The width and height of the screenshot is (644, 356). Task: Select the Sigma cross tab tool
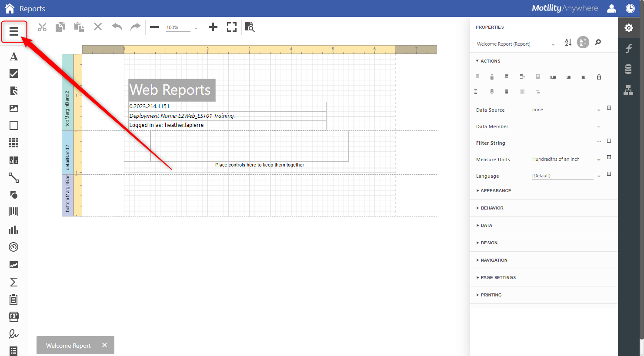pos(14,282)
